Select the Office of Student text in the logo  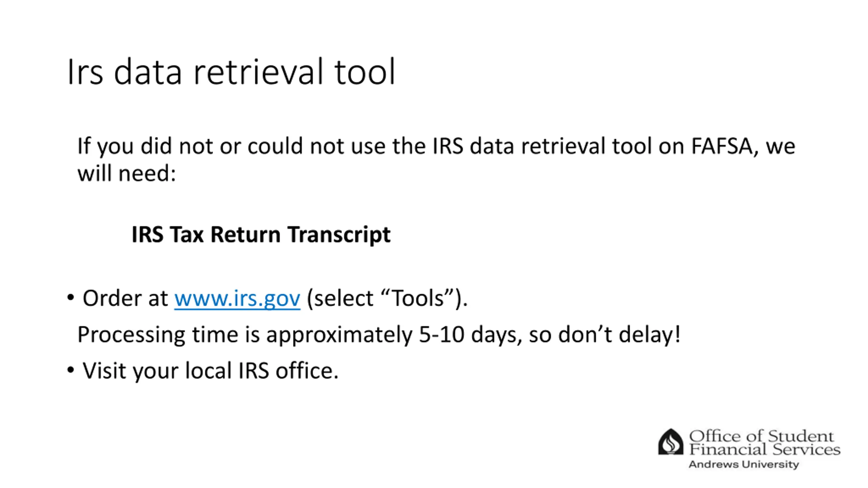[762, 436]
